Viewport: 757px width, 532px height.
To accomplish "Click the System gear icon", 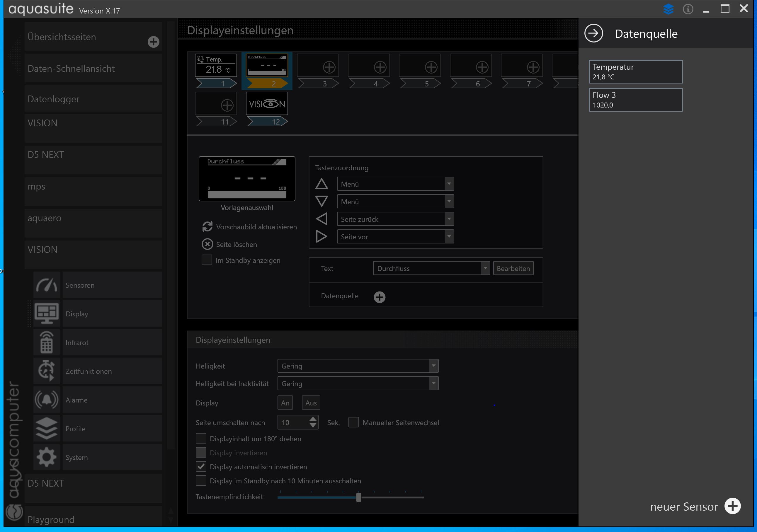I will (x=46, y=457).
